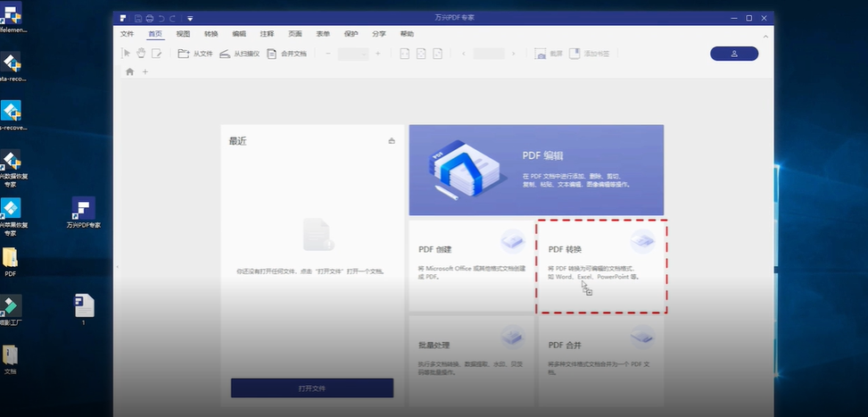Expand the left side panel arrow
Image resolution: width=868 pixels, height=417 pixels.
[x=117, y=267]
